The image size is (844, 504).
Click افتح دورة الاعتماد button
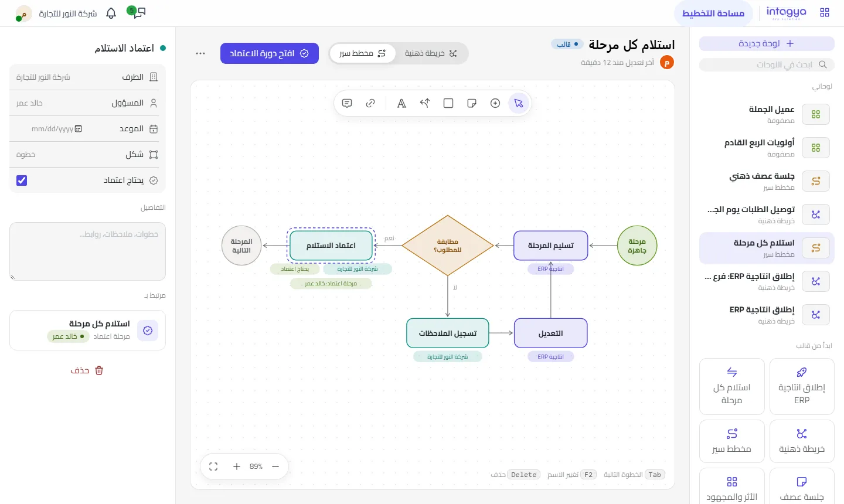[270, 53]
